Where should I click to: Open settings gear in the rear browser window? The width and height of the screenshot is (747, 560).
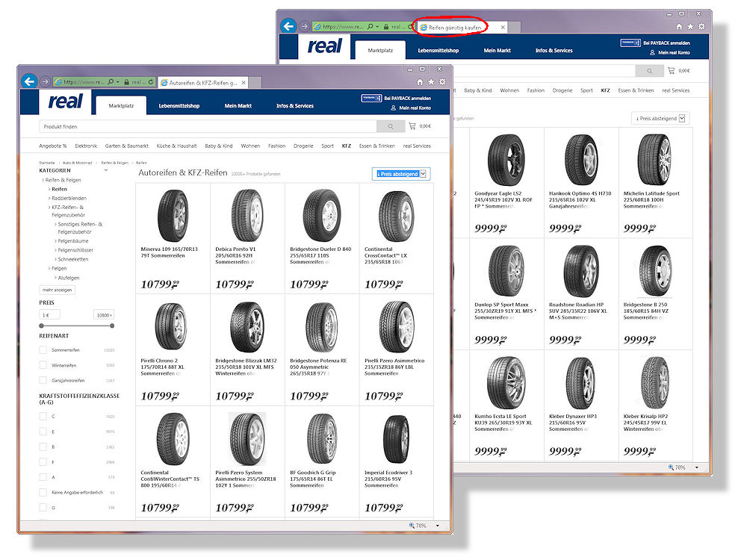(x=701, y=27)
